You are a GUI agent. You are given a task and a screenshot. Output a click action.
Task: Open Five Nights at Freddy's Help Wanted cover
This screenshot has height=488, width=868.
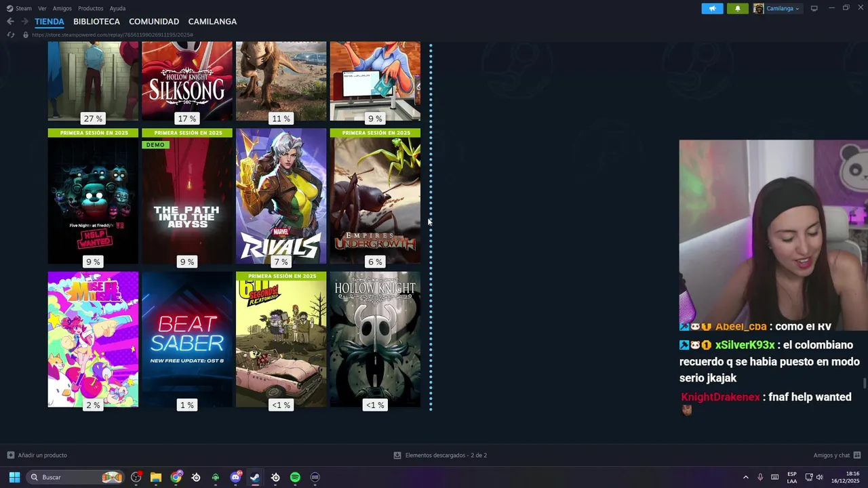(93, 200)
